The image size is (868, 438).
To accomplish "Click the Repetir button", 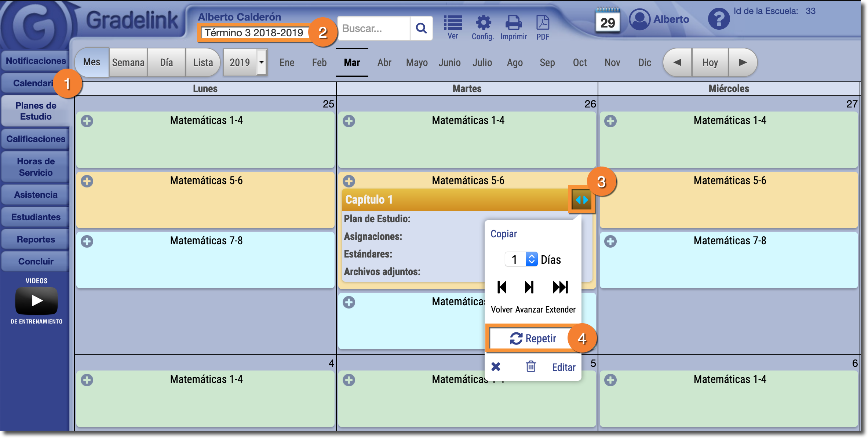I will click(x=533, y=338).
